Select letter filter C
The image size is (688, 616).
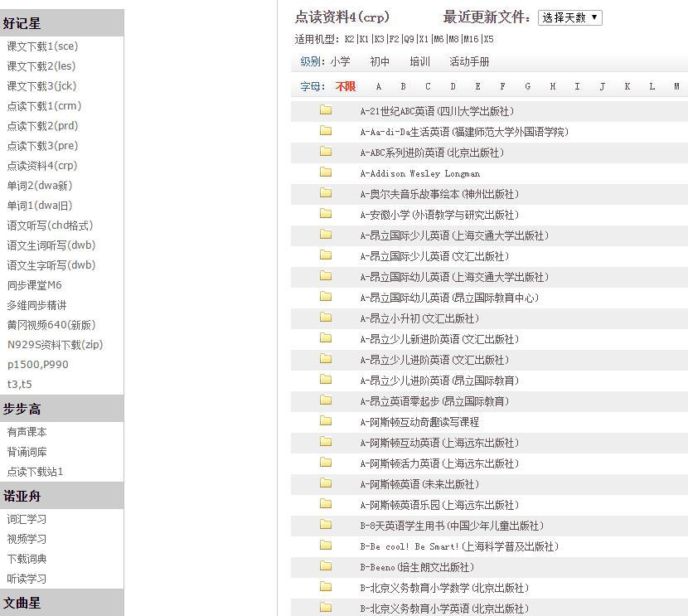click(428, 86)
